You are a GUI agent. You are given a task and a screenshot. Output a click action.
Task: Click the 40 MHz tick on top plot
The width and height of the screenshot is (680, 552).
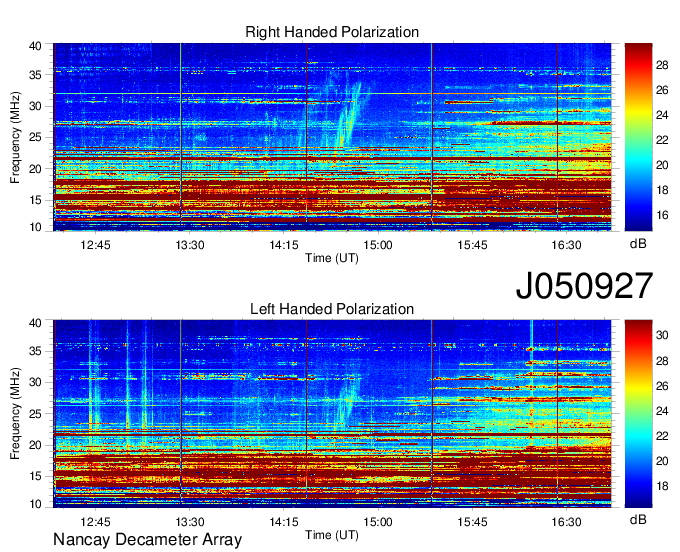click(35, 46)
